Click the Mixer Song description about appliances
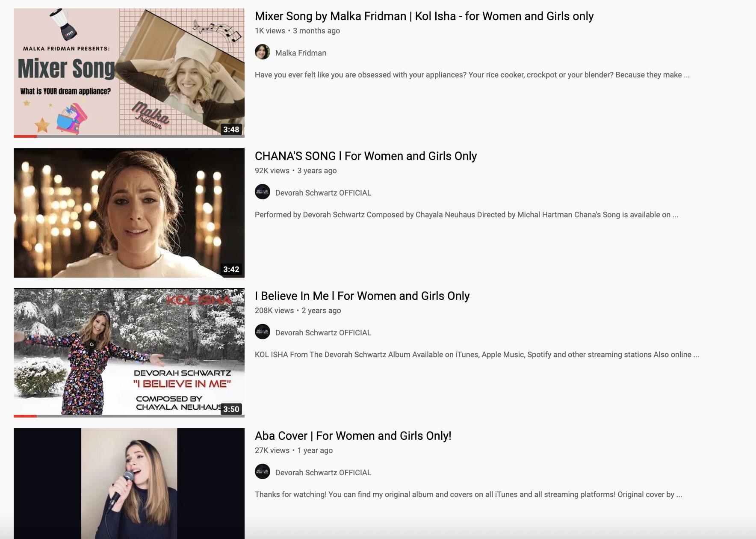The width and height of the screenshot is (756, 539). pyautogui.click(x=472, y=75)
